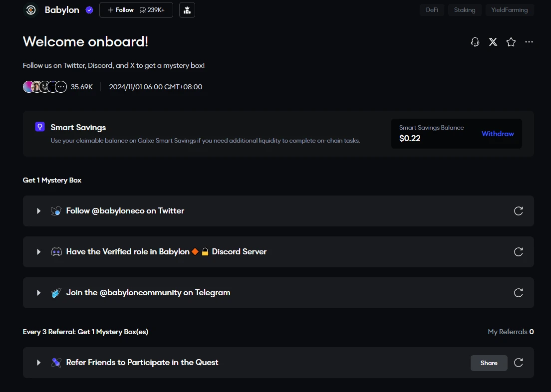
Task: Click the Babylon logo icon
Action: pos(31,10)
